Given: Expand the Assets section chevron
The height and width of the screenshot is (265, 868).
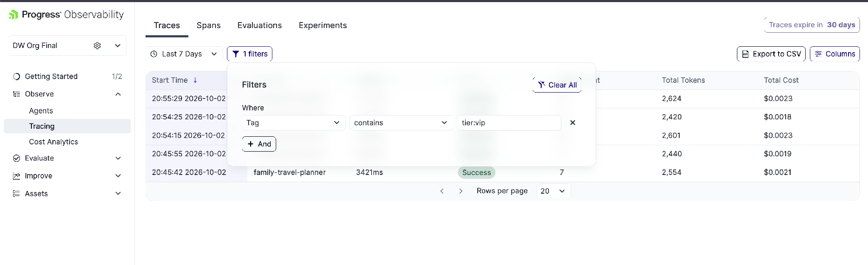Looking at the screenshot, I should pos(118,194).
